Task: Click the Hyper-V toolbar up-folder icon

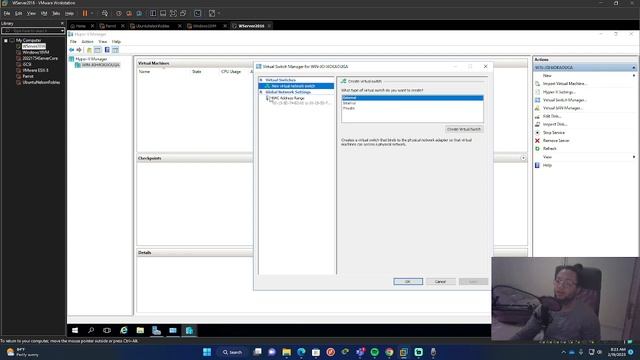Action: (89, 50)
